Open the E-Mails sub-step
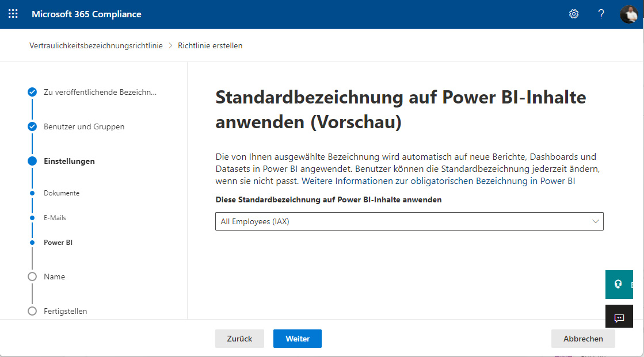The image size is (644, 357). point(55,218)
